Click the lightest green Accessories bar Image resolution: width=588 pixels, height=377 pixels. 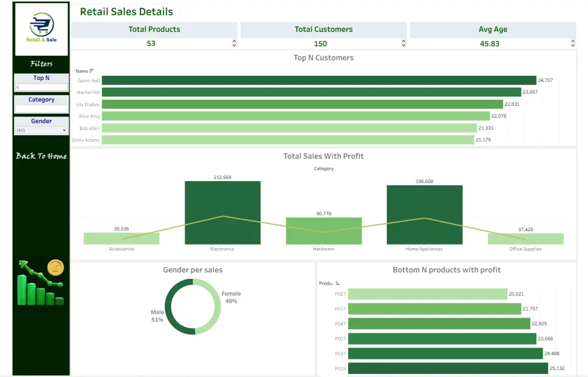point(122,238)
